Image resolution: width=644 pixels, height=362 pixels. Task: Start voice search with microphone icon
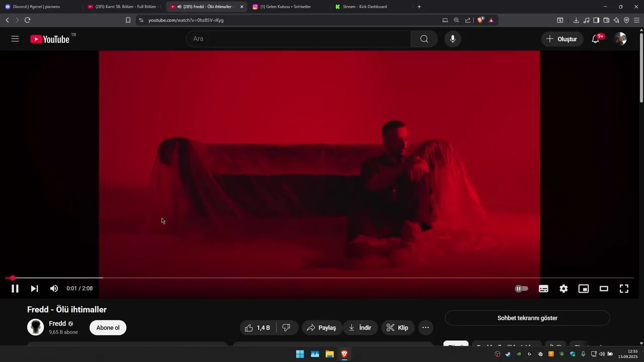tap(452, 39)
